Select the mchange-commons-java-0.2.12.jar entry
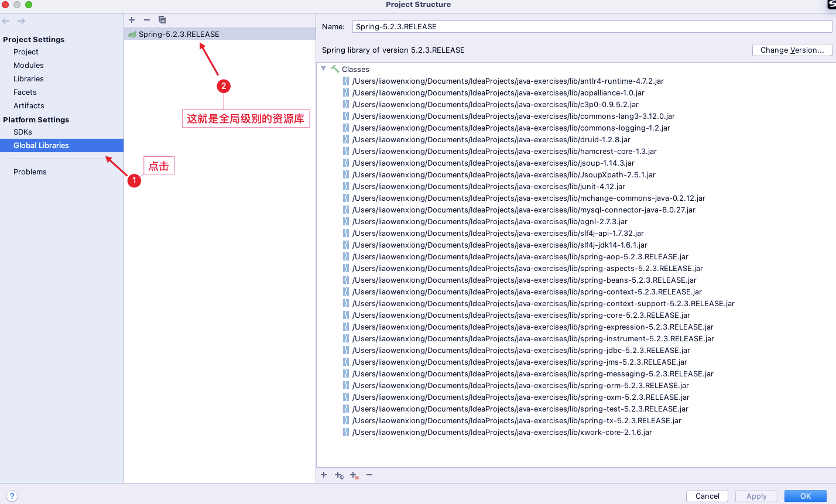This screenshot has width=836, height=504. tap(529, 198)
